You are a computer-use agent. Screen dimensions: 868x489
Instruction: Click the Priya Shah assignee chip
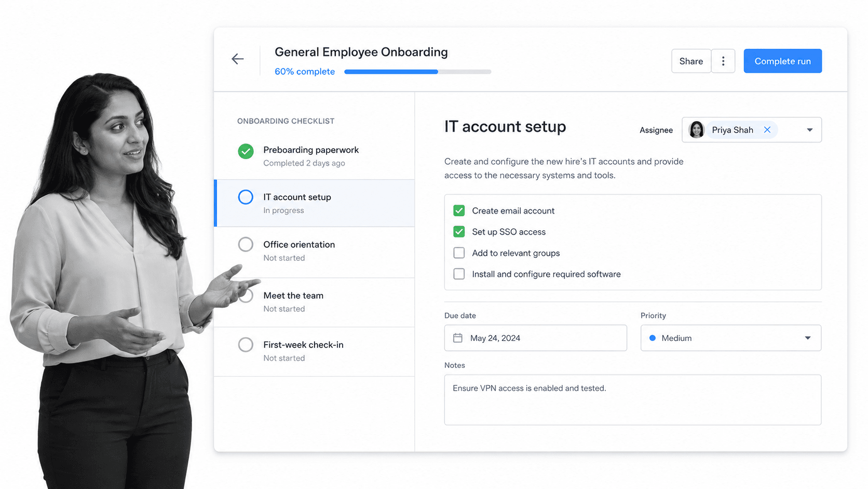(733, 129)
